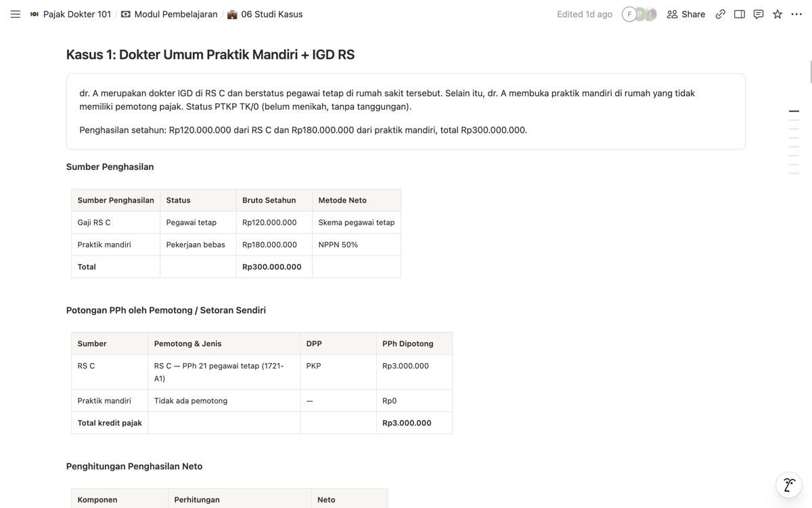Click the vertical page scrollbar

[x=811, y=71]
